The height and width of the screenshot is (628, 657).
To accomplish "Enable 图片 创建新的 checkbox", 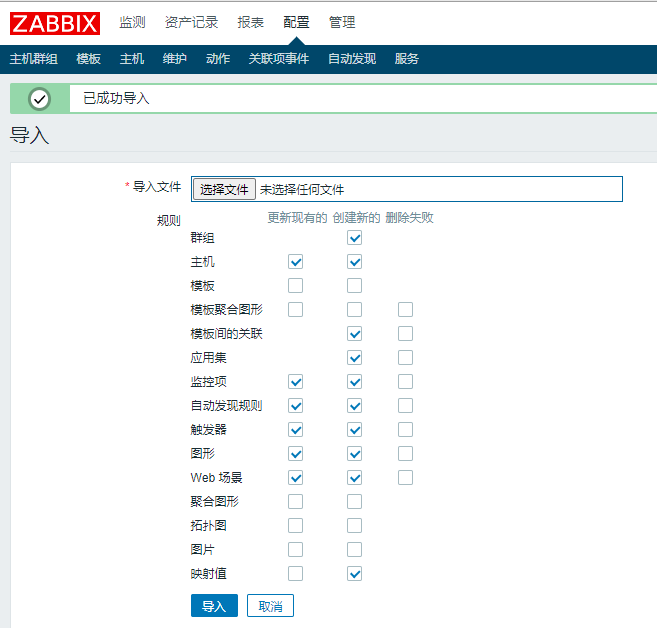I will click(x=354, y=549).
